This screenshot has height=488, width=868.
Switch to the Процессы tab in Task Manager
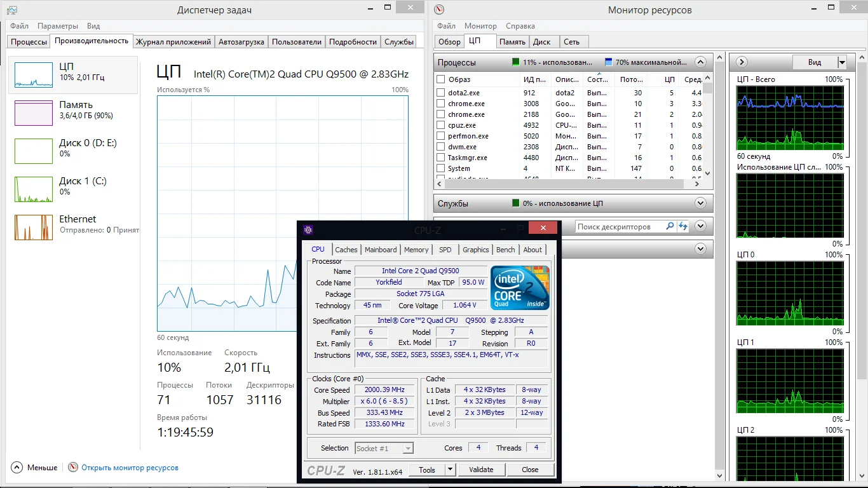click(29, 41)
